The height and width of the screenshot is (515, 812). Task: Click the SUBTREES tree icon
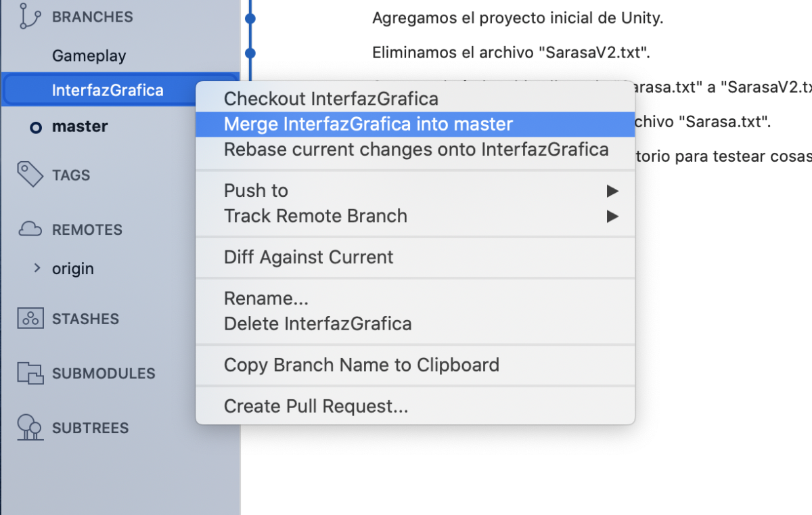pos(29,428)
